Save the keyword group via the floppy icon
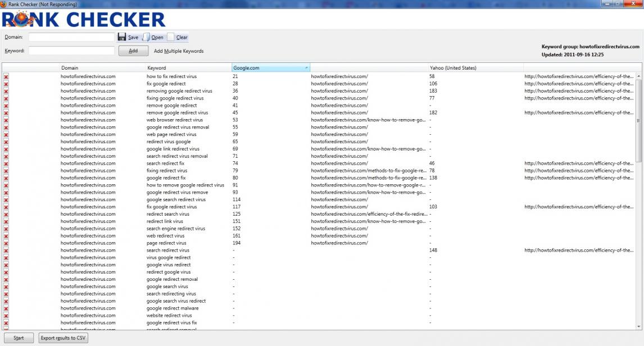The image size is (644, 346). click(128, 37)
